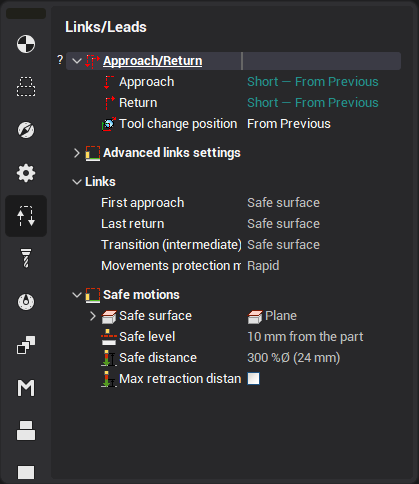Open the transformation squares sidebar icon
Image resolution: width=419 pixels, height=484 pixels.
click(26, 345)
